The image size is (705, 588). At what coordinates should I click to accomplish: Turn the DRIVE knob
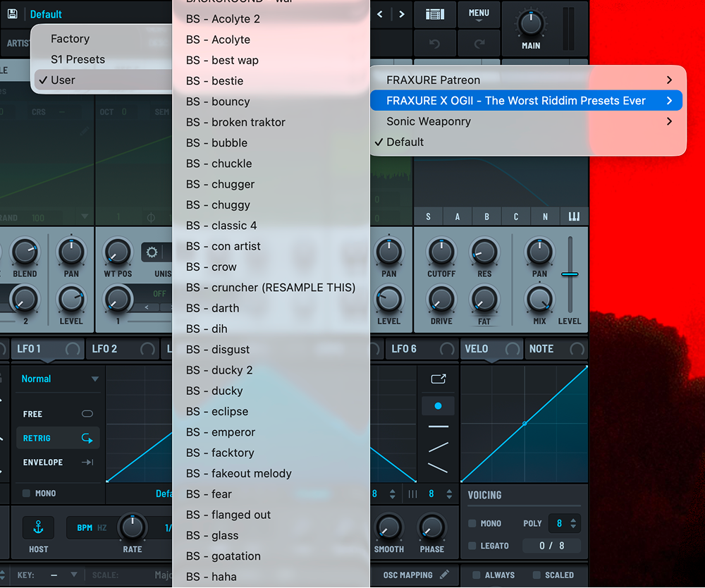(441, 300)
